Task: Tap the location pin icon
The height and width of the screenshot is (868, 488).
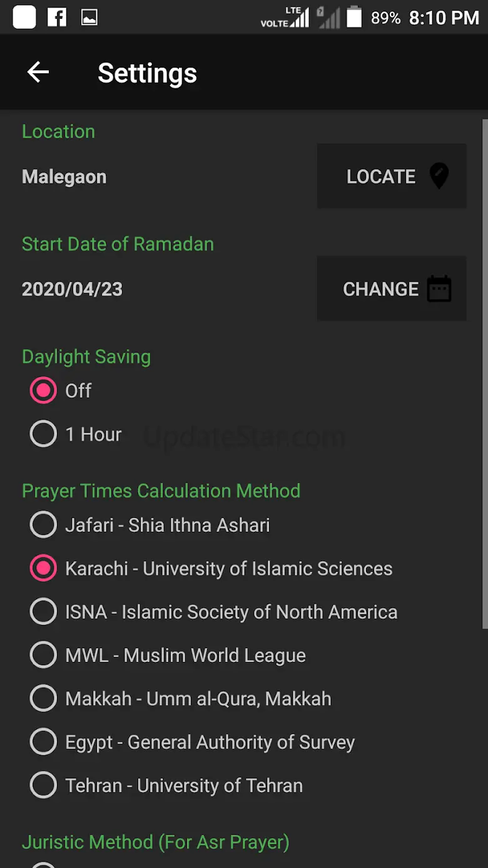Action: (439, 176)
